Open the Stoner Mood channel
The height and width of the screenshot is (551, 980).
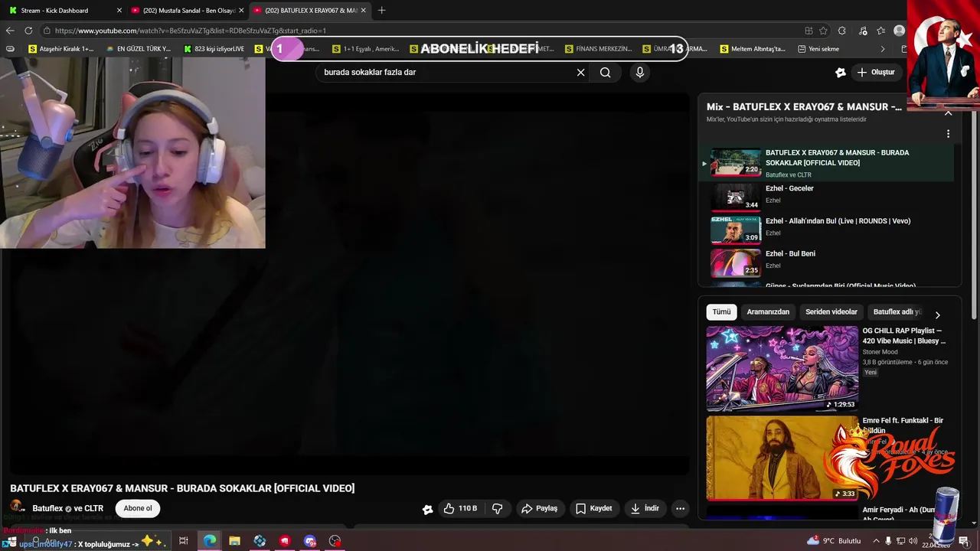pyautogui.click(x=880, y=352)
